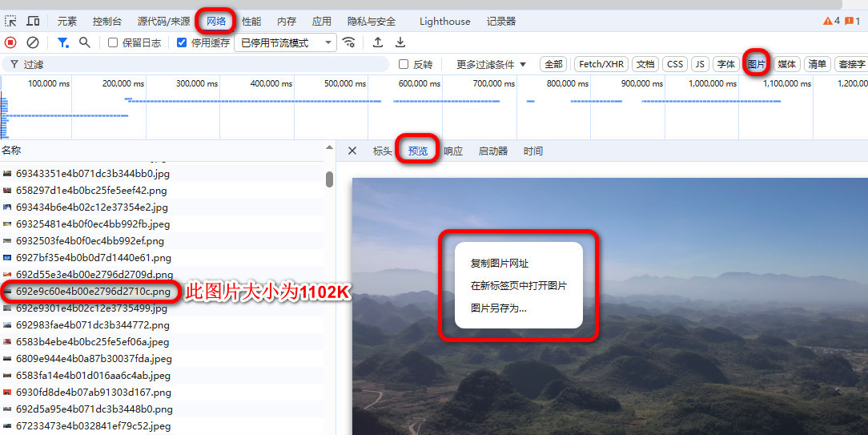Viewport: 868px width, 435px height.
Task: Open the 已停用节流模式 throttling dropdown
Action: point(285,43)
